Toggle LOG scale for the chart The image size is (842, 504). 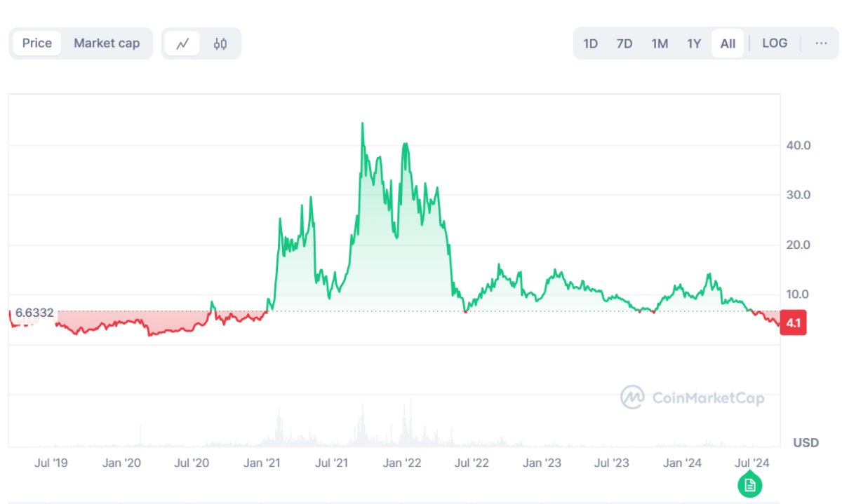coord(775,43)
